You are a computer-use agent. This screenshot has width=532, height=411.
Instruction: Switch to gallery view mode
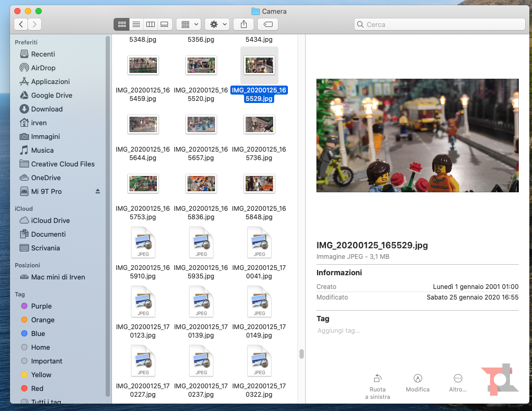point(164,24)
